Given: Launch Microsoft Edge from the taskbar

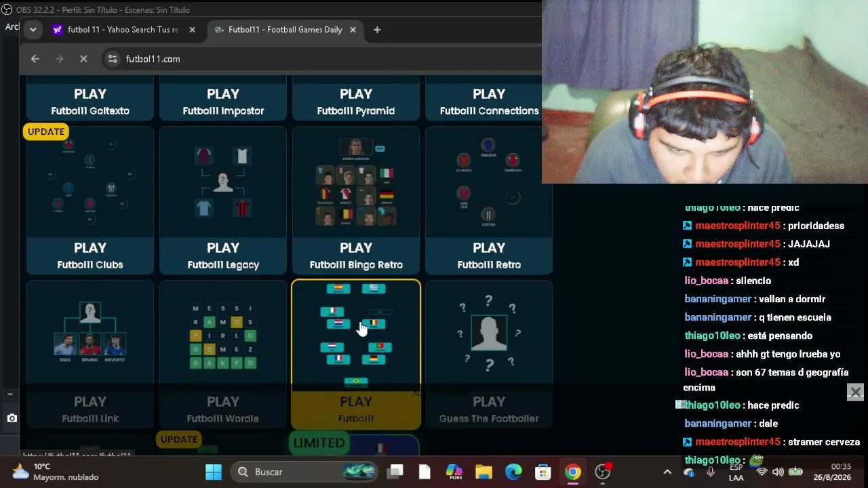Looking at the screenshot, I should (513, 472).
